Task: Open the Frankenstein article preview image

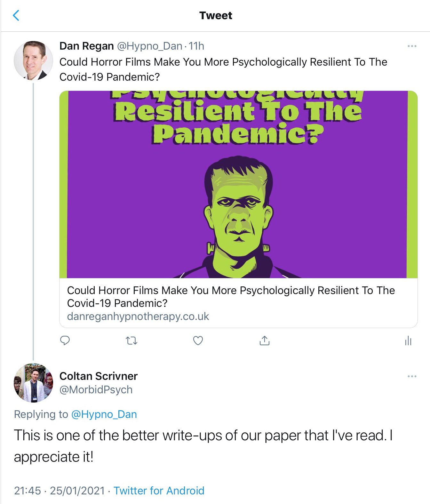Action: (x=238, y=184)
